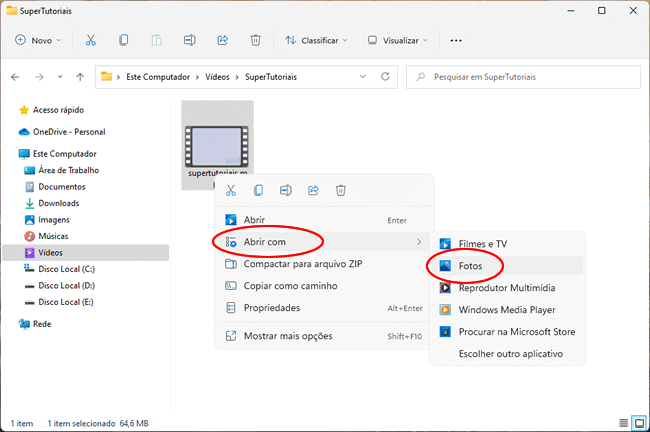Switch to large thumbnails view icon
The height and width of the screenshot is (432, 650).
(x=638, y=423)
